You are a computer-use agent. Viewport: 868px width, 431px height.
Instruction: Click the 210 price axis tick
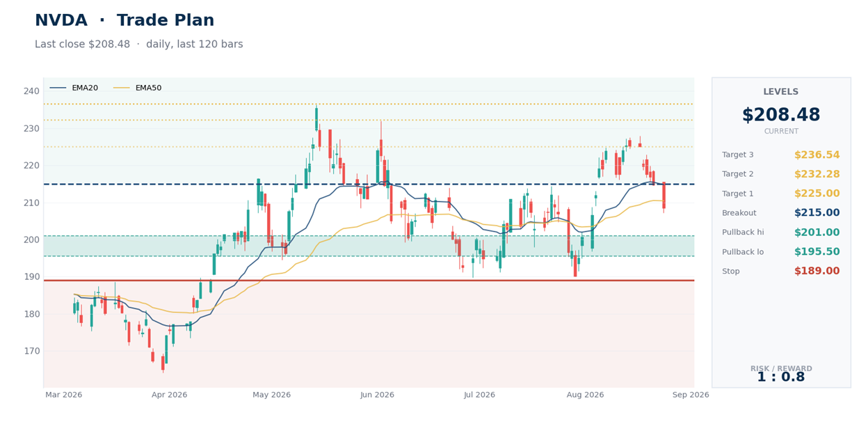pyautogui.click(x=31, y=203)
